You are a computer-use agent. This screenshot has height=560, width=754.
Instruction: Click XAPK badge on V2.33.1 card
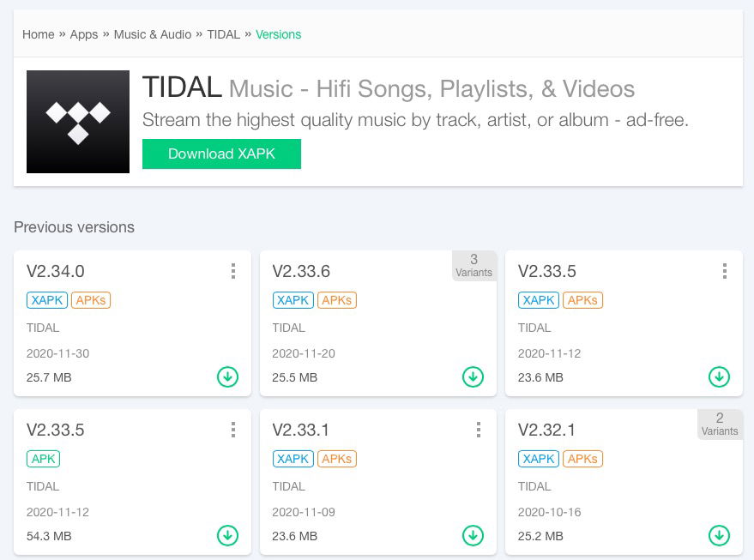293,459
